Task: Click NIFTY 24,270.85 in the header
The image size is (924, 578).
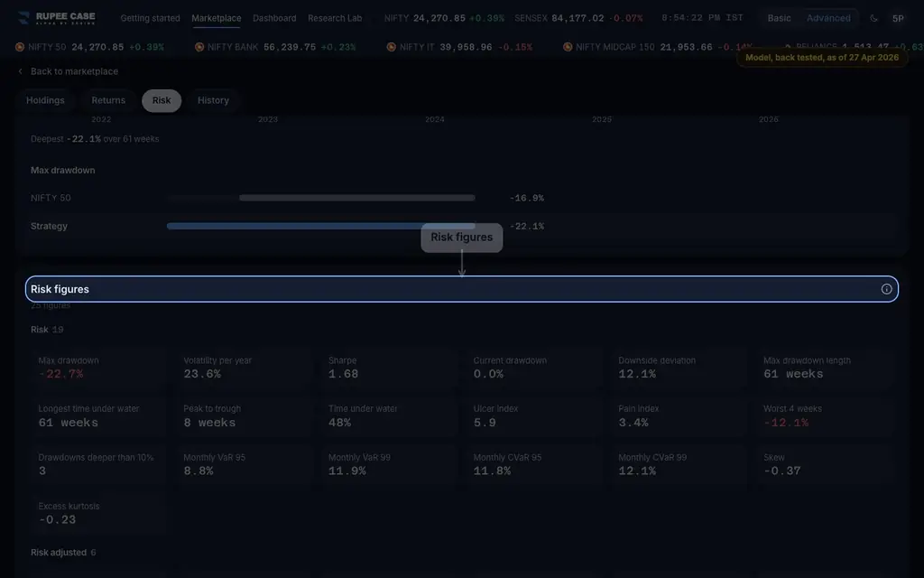Action: pyautogui.click(x=444, y=18)
